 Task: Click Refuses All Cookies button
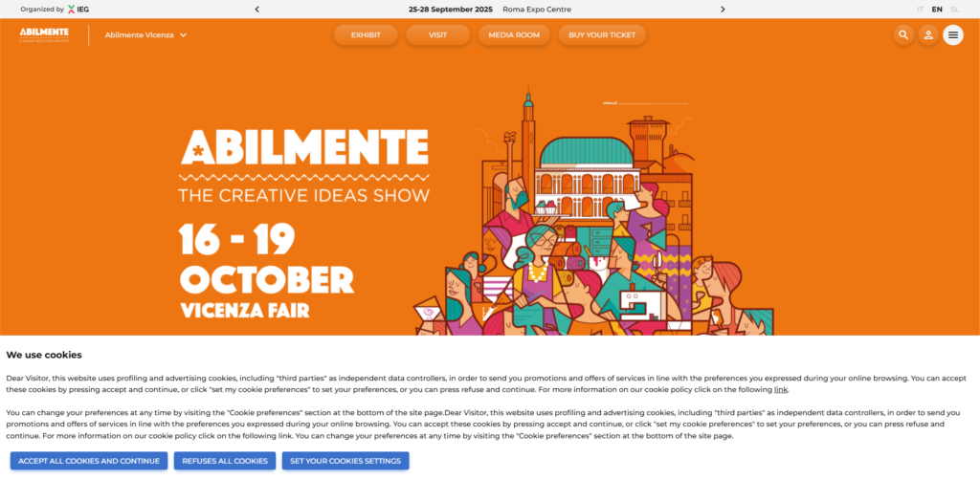coord(225,461)
